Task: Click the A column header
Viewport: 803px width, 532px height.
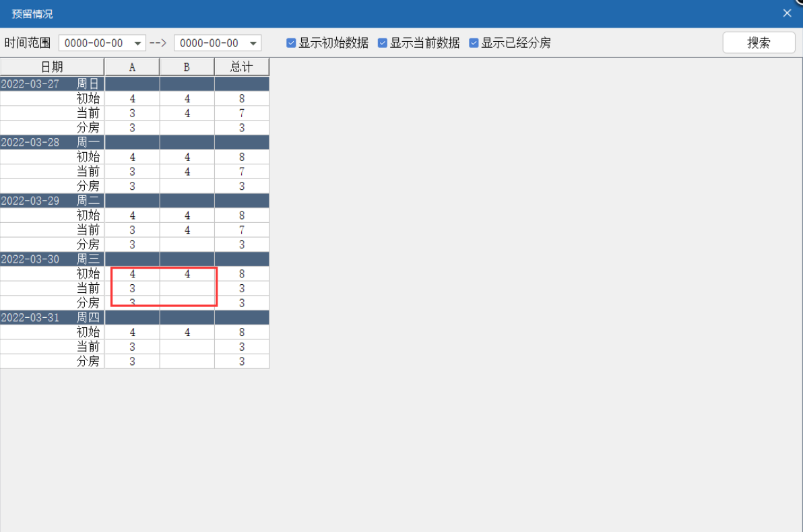Action: 132,67
